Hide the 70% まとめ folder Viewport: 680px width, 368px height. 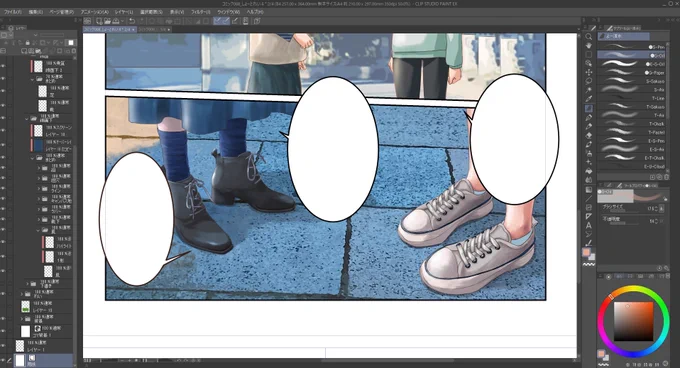3,79
